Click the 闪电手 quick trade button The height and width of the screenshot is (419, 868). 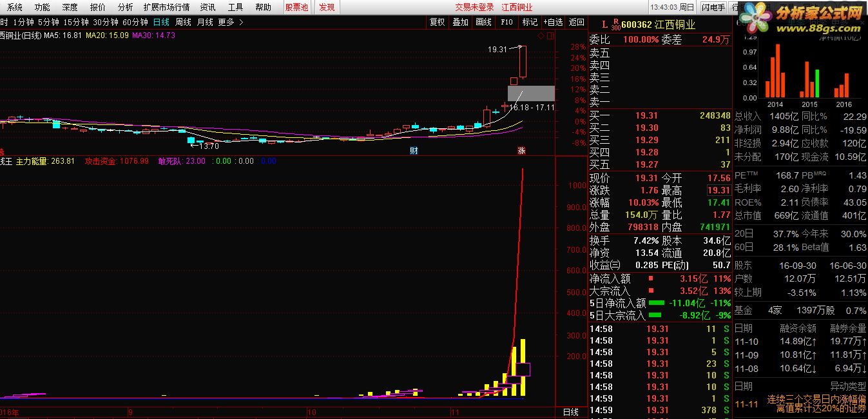(x=713, y=7)
